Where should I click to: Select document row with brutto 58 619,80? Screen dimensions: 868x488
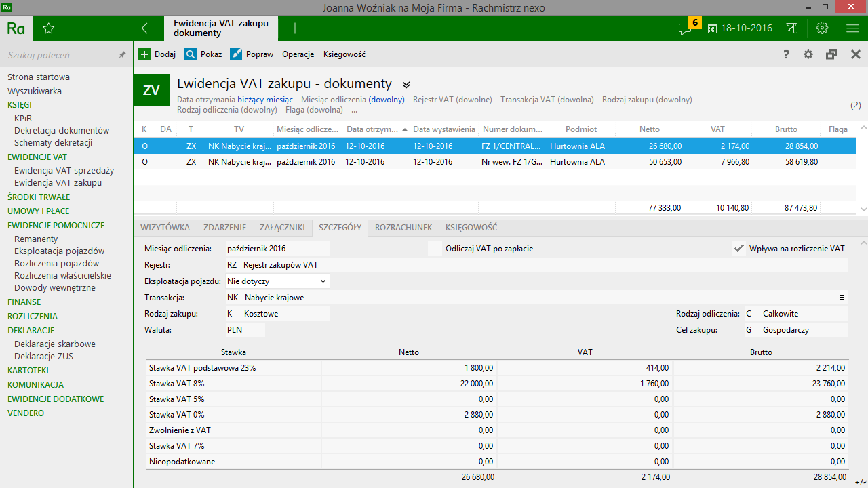pos(495,162)
